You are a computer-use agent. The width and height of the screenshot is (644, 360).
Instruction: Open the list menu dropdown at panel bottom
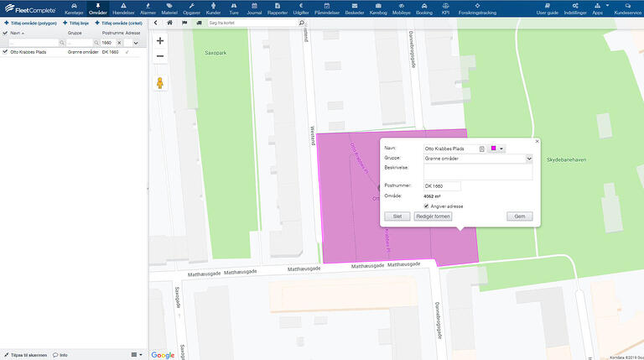click(137, 355)
